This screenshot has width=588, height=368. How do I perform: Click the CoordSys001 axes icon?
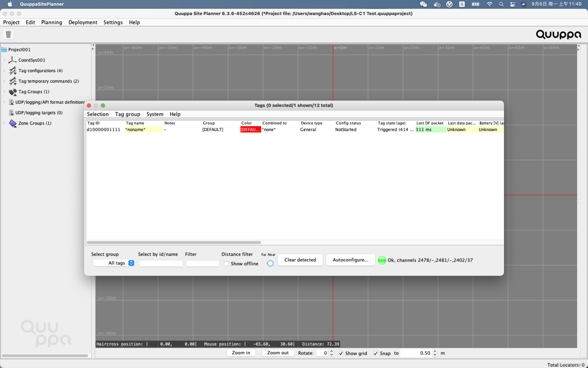pyautogui.click(x=12, y=60)
